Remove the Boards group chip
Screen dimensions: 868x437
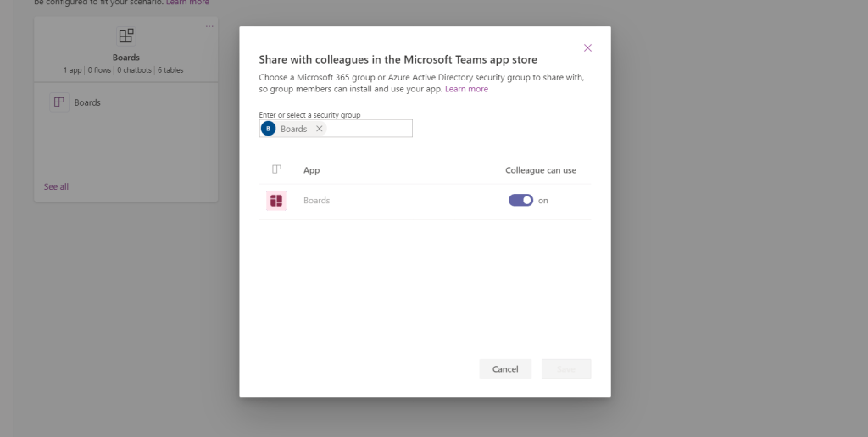pos(319,129)
